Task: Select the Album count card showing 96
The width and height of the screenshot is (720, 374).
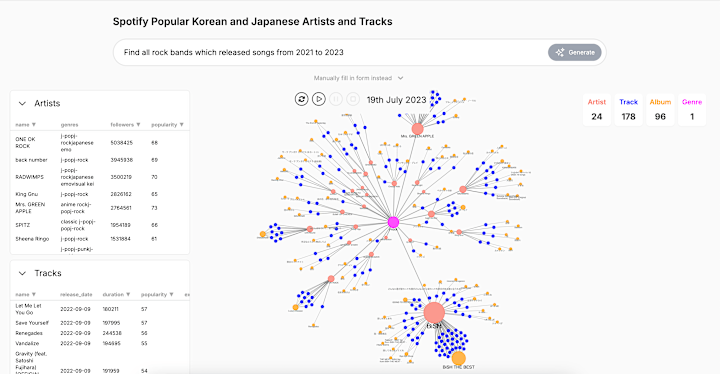Action: pos(660,110)
